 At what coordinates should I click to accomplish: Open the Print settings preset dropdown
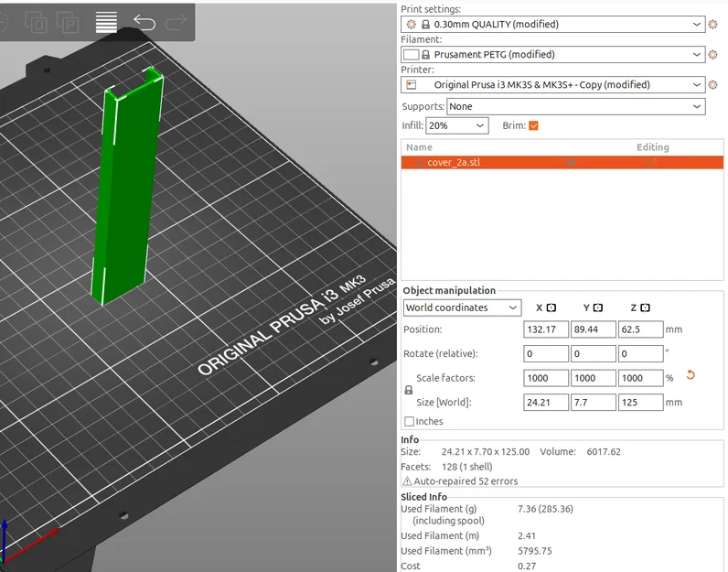click(x=553, y=24)
